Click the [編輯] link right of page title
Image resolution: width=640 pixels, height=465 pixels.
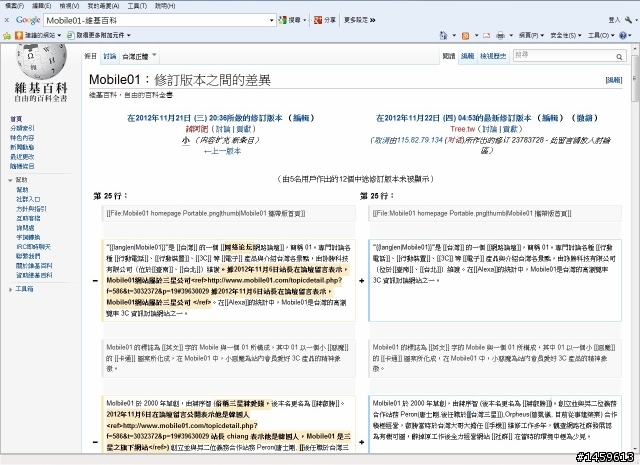613,80
